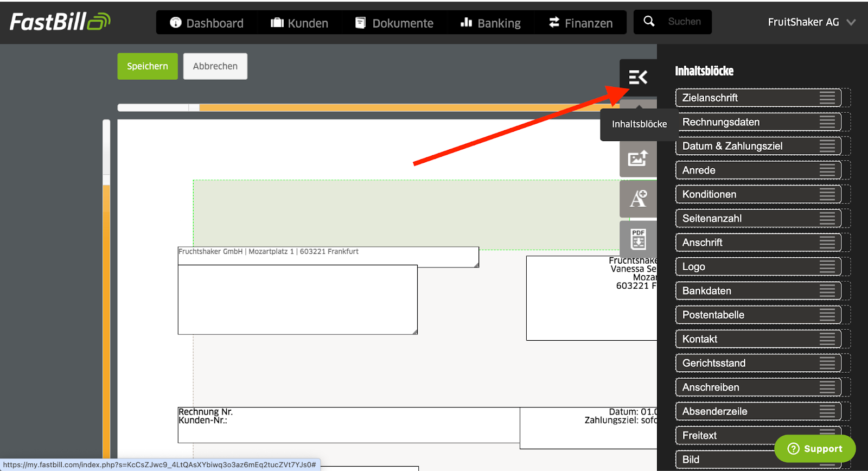
Task: Grab the drag handle on Zielanschrift
Action: pos(827,98)
